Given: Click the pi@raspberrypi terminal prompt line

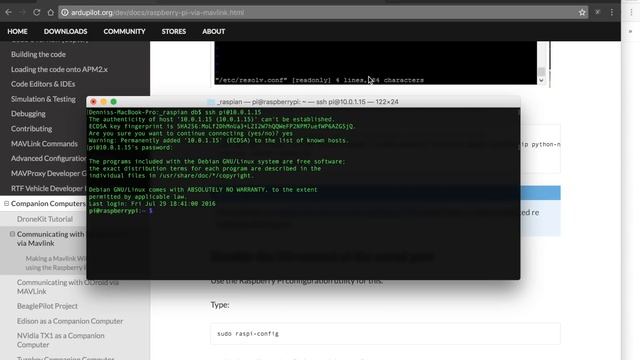Looking at the screenshot, I should coord(120,211).
